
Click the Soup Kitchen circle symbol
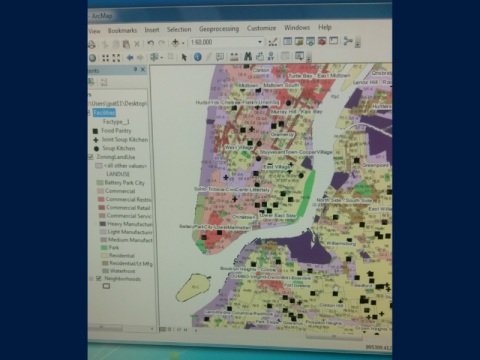[96, 149]
